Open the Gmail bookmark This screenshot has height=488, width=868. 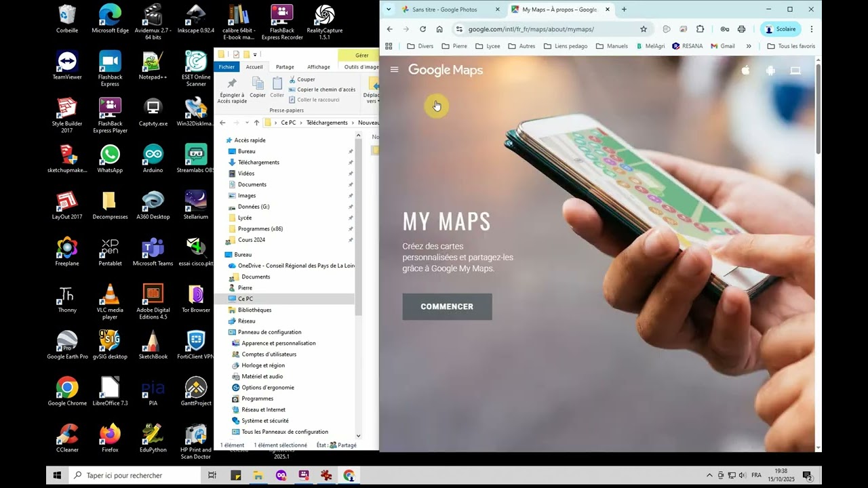(x=722, y=46)
